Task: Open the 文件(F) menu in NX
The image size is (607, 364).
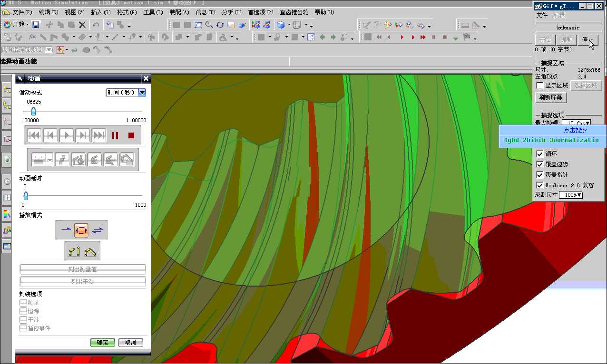Action: point(22,12)
